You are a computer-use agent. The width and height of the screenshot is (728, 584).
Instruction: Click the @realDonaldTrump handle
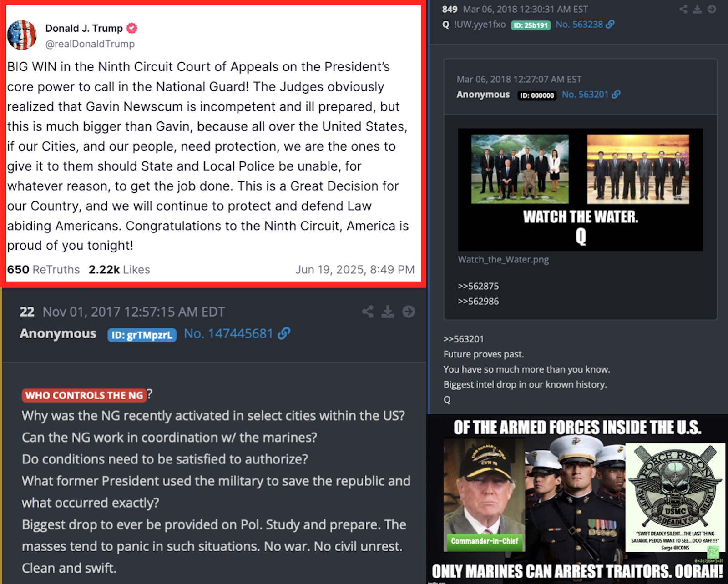pyautogui.click(x=90, y=44)
